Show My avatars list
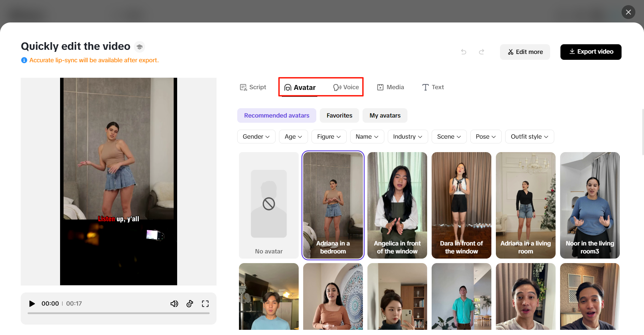 click(385, 115)
